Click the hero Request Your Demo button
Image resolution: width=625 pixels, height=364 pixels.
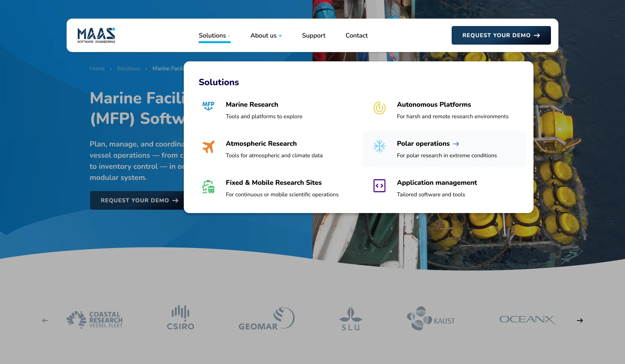point(138,200)
